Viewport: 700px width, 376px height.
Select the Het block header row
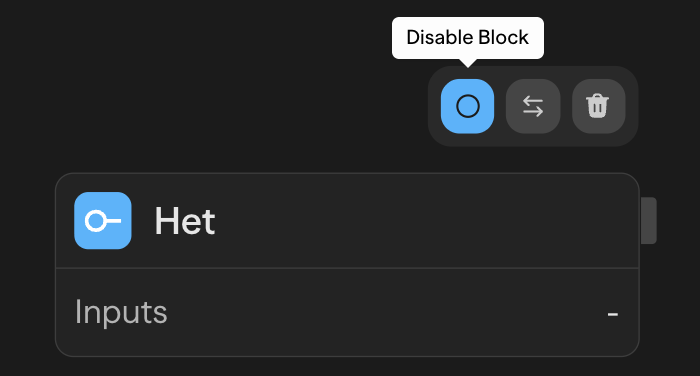[347, 221]
